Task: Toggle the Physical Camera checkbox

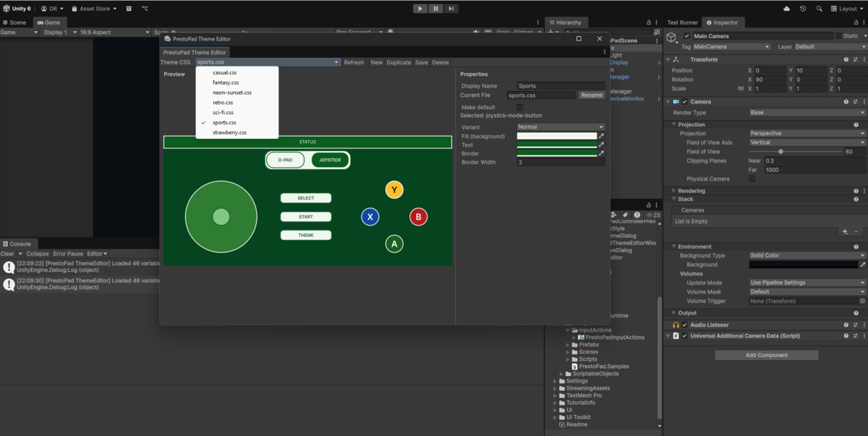Action: click(x=752, y=179)
